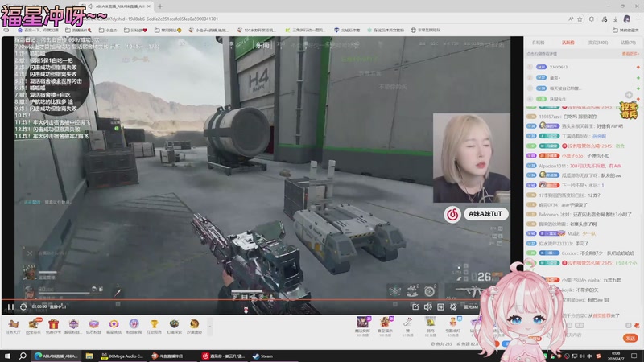
Task: Open a new browser tab with plus button
Action: tap(160, 6)
